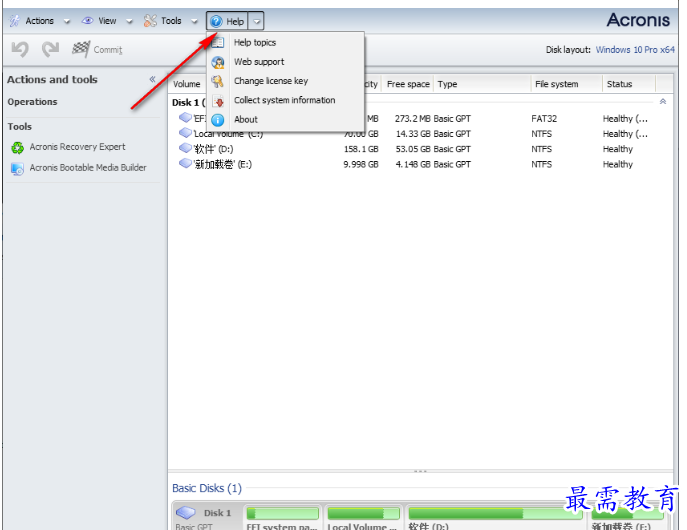Viewport: 687px width, 530px height.
Task: Open Windows 10 Pro x64 disk layout link
Action: (x=635, y=50)
